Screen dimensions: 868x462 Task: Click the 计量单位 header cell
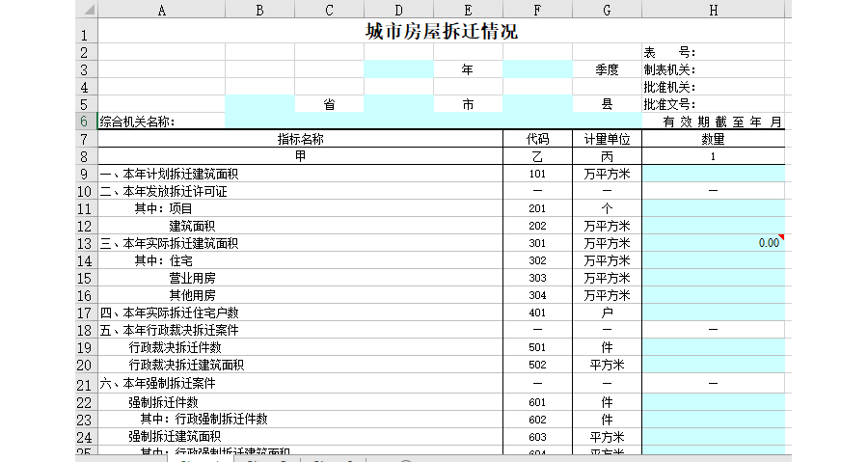tap(607, 139)
